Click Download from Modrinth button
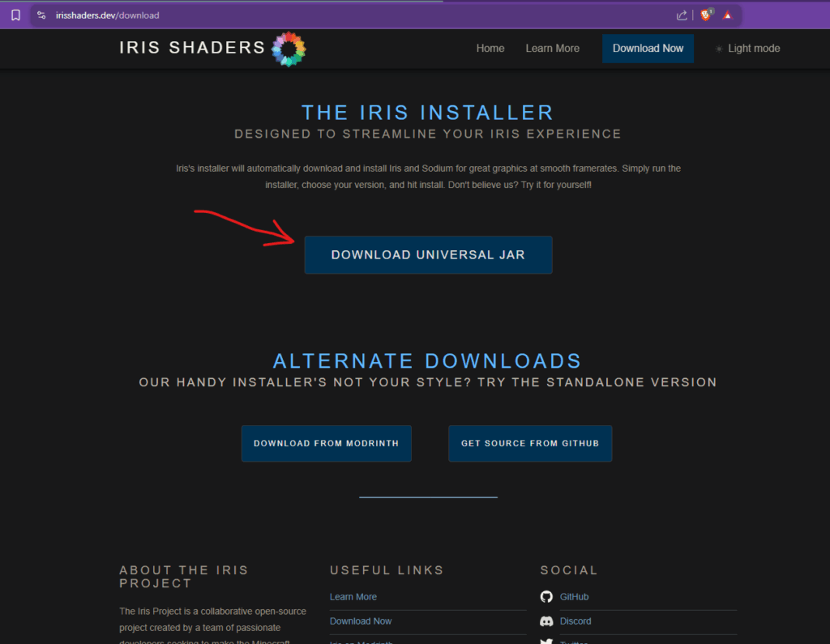Viewport: 830px width, 644px height. (x=326, y=444)
